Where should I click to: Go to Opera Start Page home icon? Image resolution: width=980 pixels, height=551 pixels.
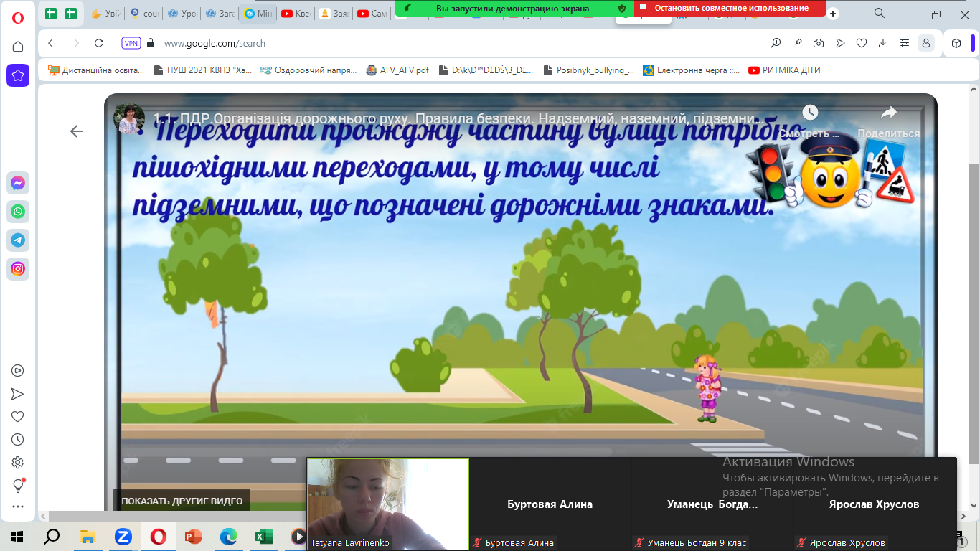pyautogui.click(x=18, y=47)
